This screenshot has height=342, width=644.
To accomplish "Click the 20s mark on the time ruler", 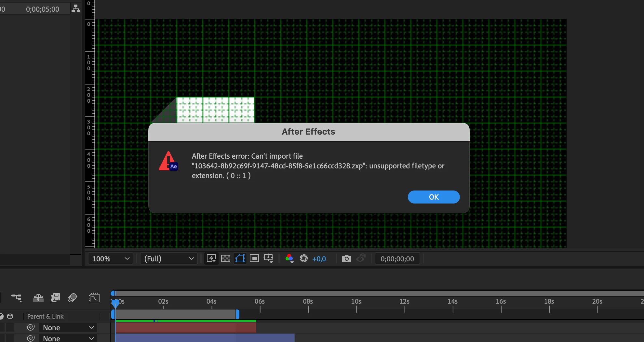I will pos(597,301).
